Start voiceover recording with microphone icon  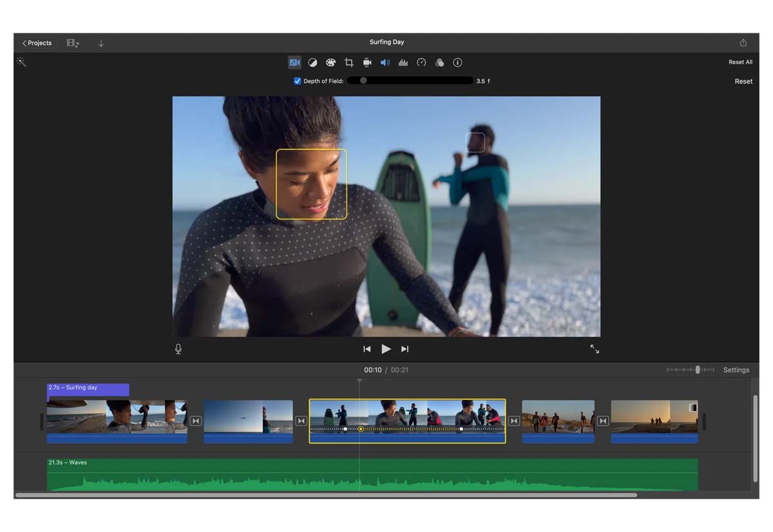click(x=178, y=349)
